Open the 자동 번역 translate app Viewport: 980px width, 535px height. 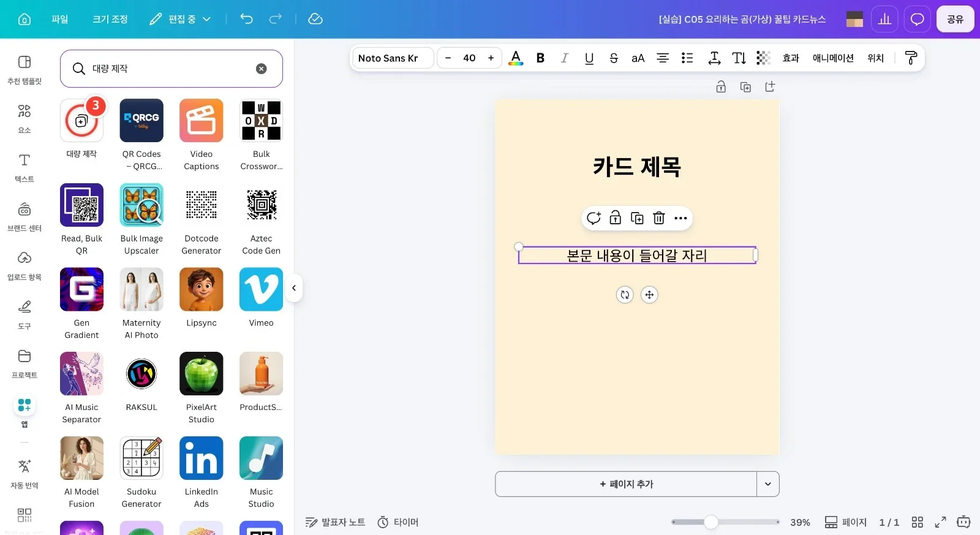(24, 474)
